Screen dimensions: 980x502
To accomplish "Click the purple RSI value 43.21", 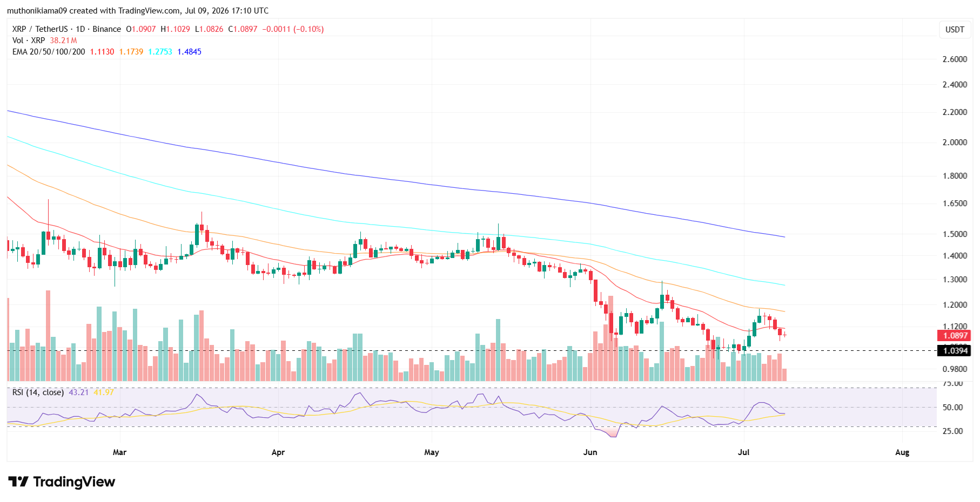I will click(79, 392).
